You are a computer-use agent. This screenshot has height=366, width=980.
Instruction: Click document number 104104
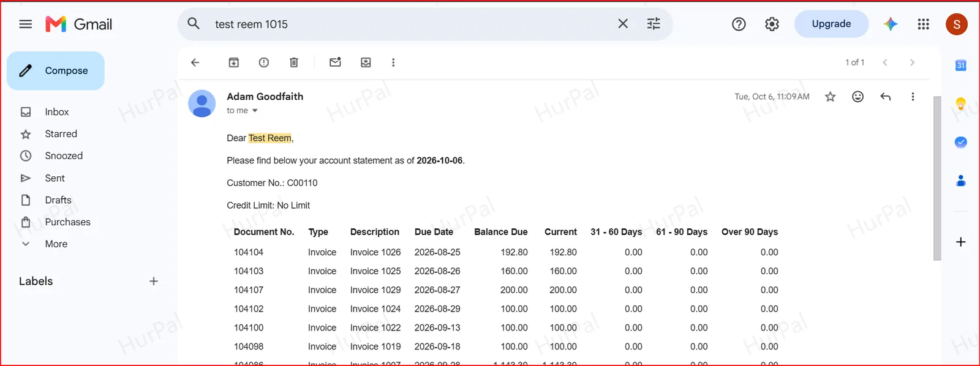click(249, 252)
